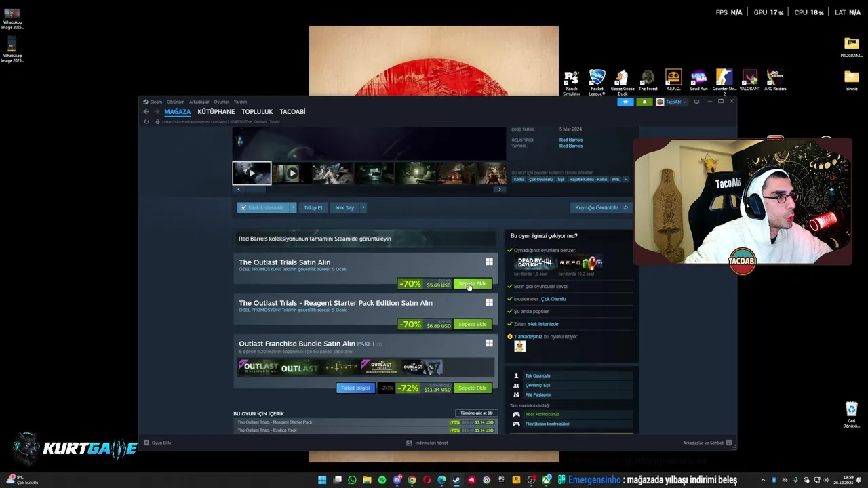The width and height of the screenshot is (868, 488).
Task: Click Tümüne göz at (8) button
Action: 476,413
